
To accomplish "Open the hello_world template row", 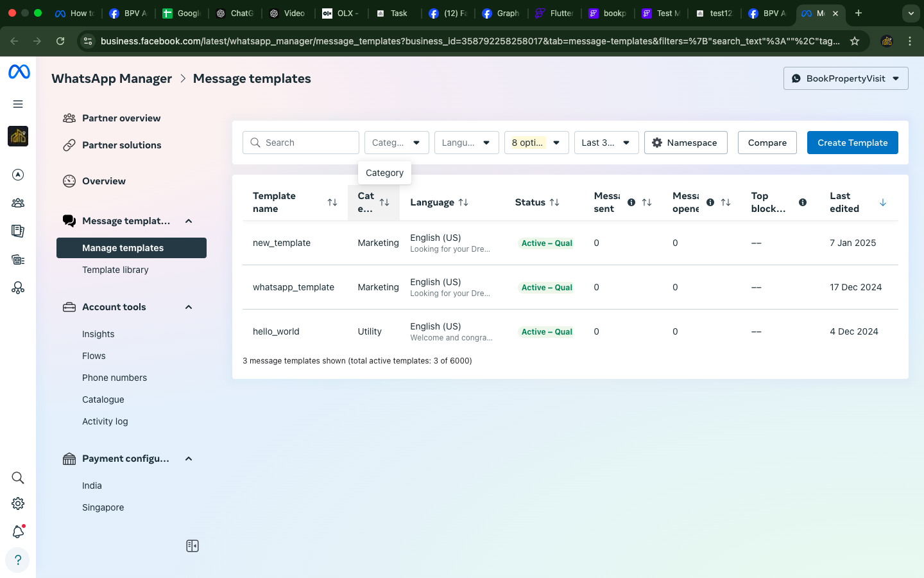I will [x=570, y=331].
